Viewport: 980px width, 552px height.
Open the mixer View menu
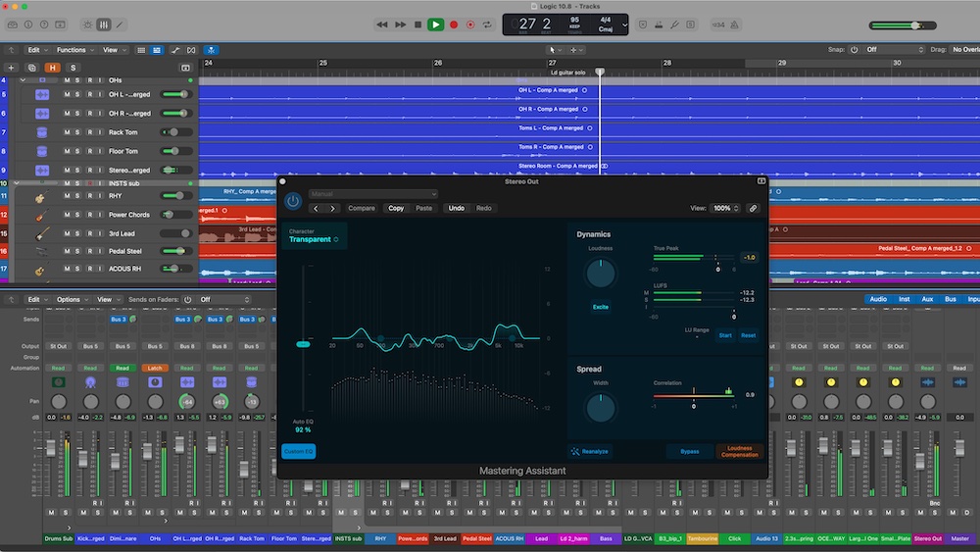[x=108, y=300]
